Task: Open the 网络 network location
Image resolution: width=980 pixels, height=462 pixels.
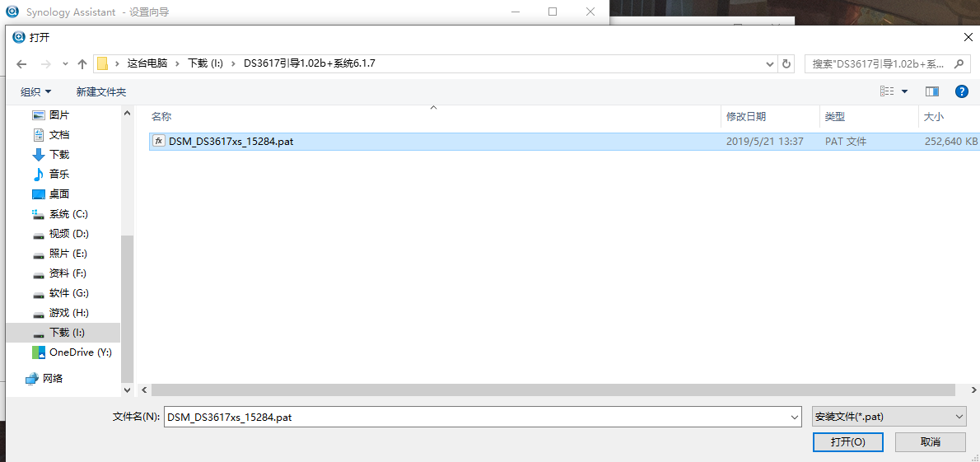Action: pos(53,378)
